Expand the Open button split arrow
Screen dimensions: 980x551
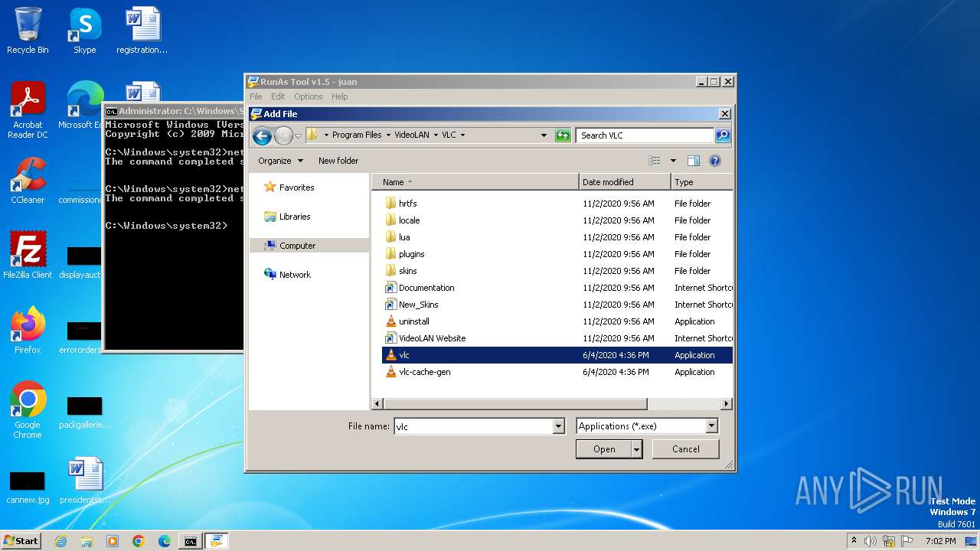(636, 449)
